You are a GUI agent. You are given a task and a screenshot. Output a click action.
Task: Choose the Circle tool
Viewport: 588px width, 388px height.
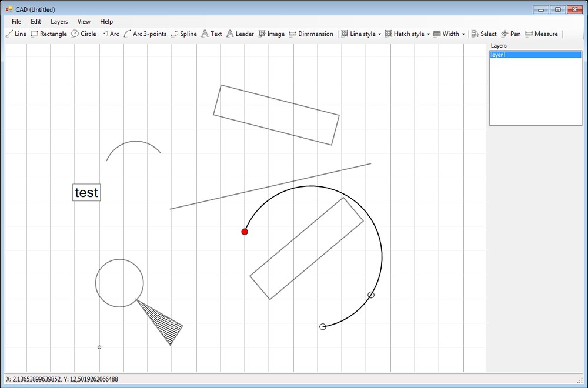[x=84, y=34]
